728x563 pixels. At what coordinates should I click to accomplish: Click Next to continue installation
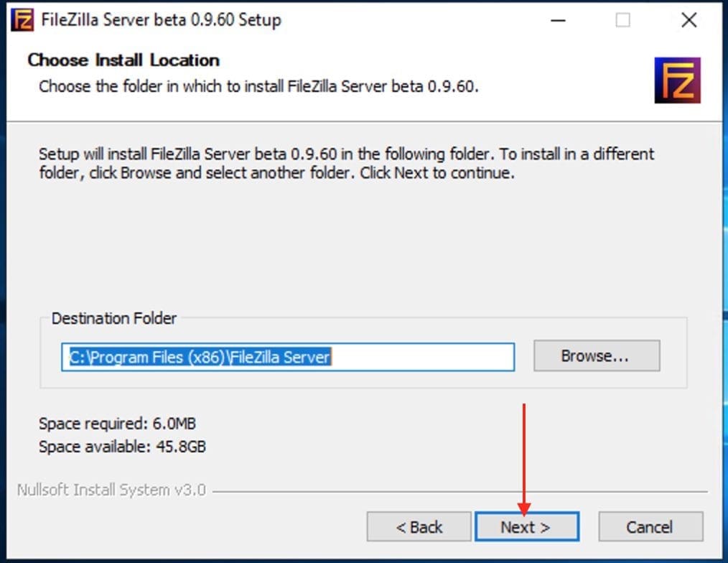pos(528,526)
